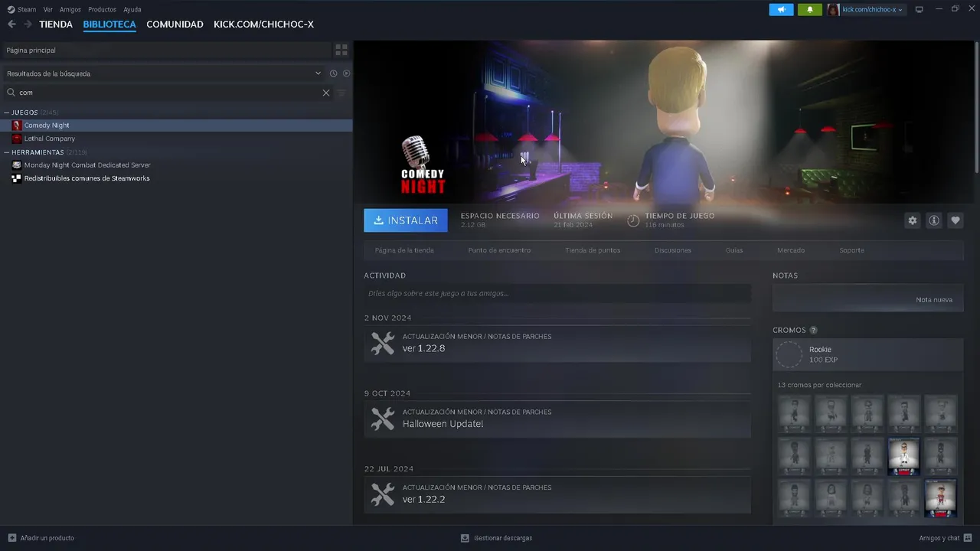Toggle the library grid view icon
This screenshot has height=551, width=980.
[x=341, y=50]
